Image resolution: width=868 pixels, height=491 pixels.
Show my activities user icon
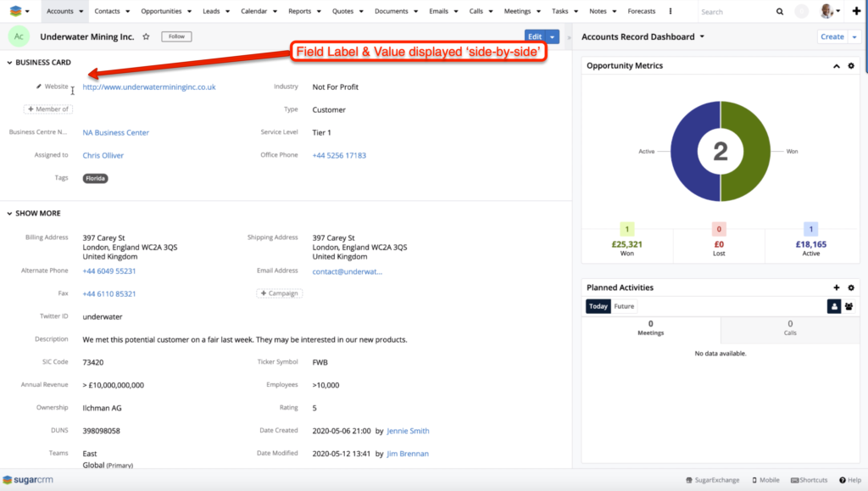click(x=834, y=306)
